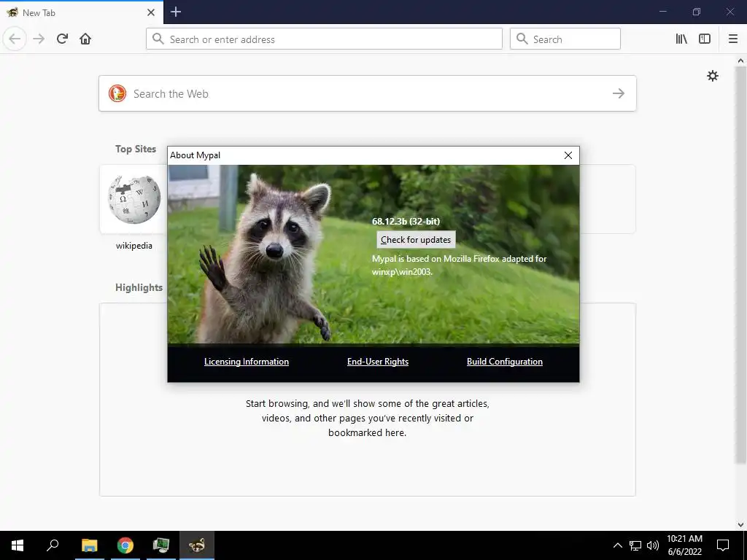Close the New Tab tab
The height and width of the screenshot is (560, 747).
(x=151, y=12)
